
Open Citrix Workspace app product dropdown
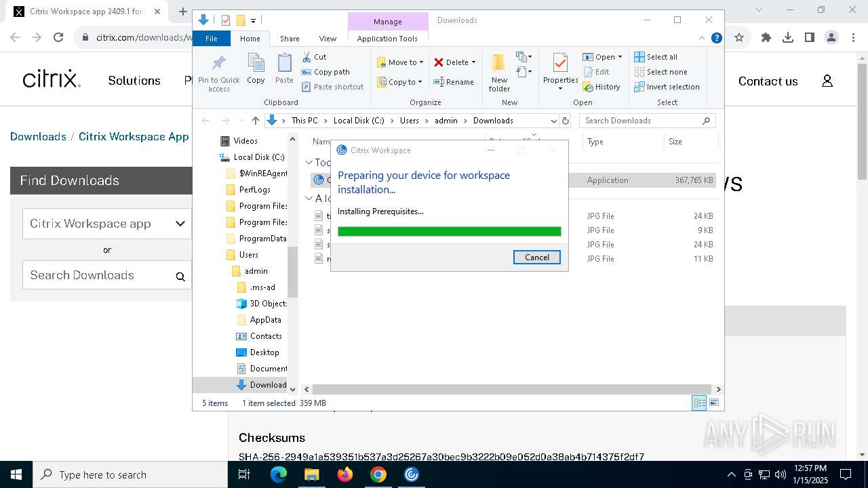(x=106, y=224)
